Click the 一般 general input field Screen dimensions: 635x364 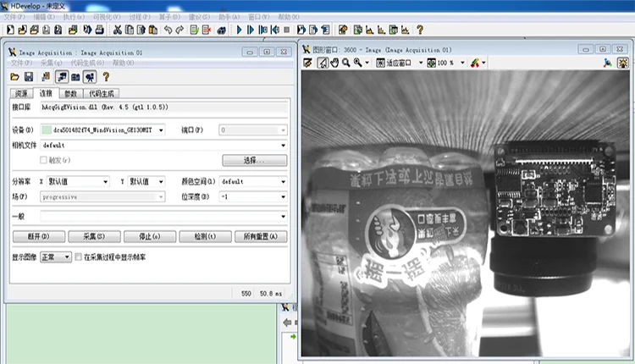point(163,216)
